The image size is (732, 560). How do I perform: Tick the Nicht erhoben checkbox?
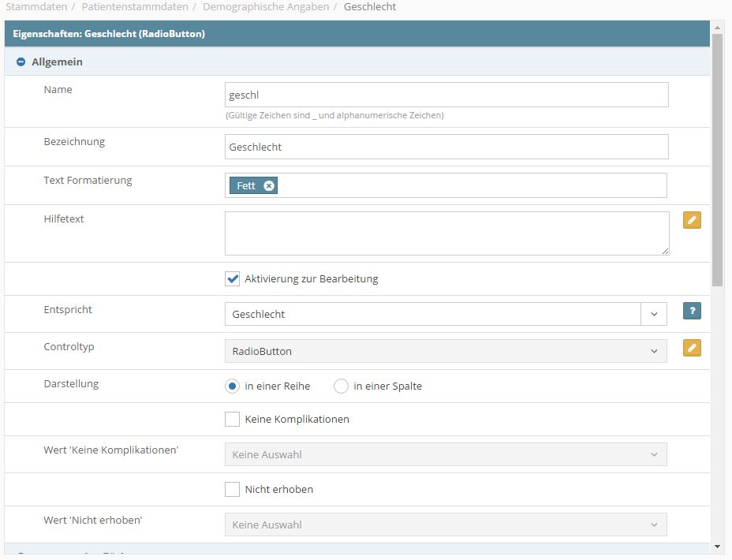click(232, 490)
